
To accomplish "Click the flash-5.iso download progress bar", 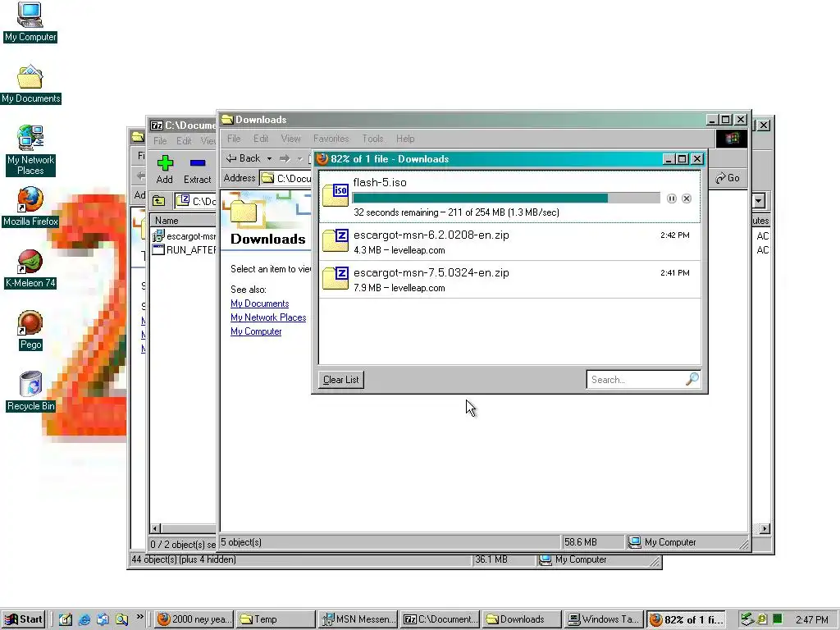I will [505, 199].
